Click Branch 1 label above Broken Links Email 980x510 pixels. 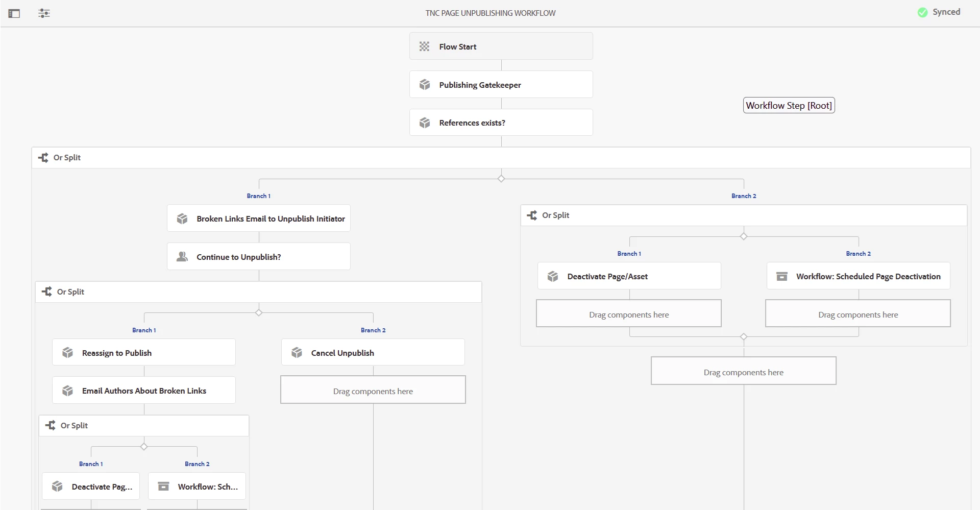pos(259,196)
